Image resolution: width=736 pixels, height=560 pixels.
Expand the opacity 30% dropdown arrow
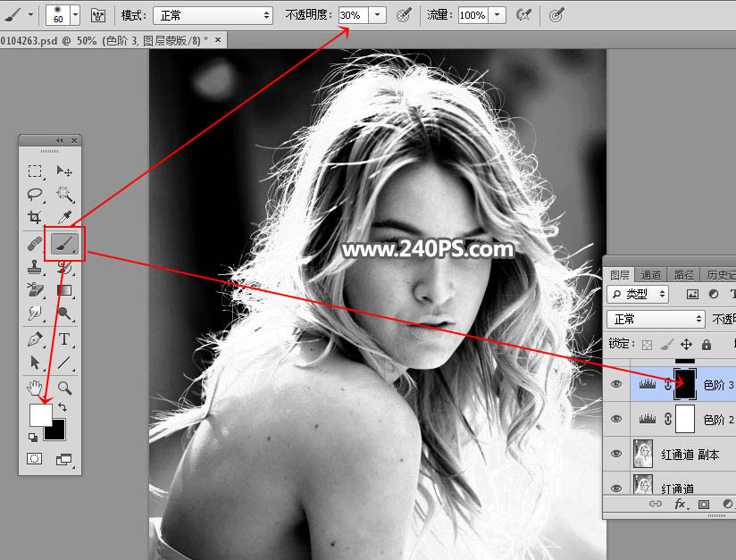(x=378, y=15)
